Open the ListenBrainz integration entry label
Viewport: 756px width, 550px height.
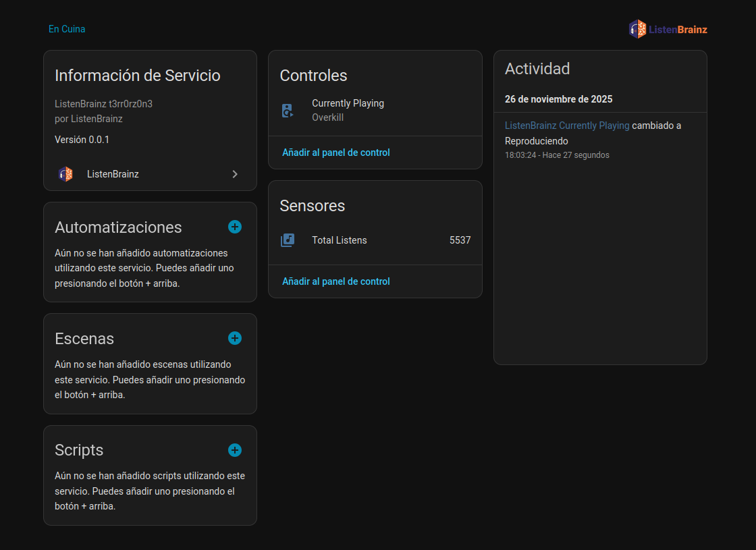click(x=113, y=174)
